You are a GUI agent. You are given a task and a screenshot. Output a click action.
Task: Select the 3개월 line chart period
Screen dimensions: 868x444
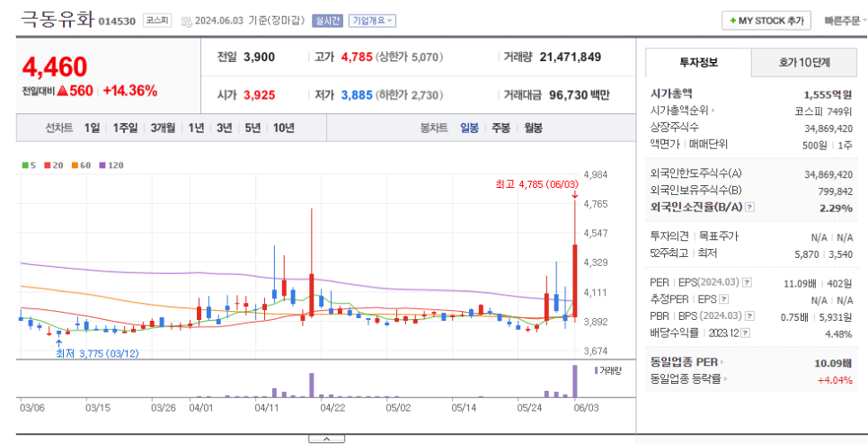pyautogui.click(x=163, y=128)
